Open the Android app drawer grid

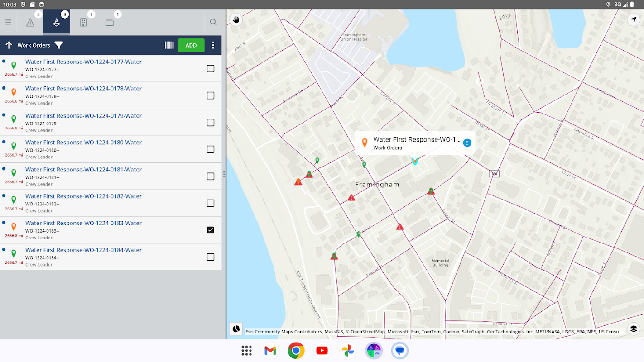(x=246, y=351)
